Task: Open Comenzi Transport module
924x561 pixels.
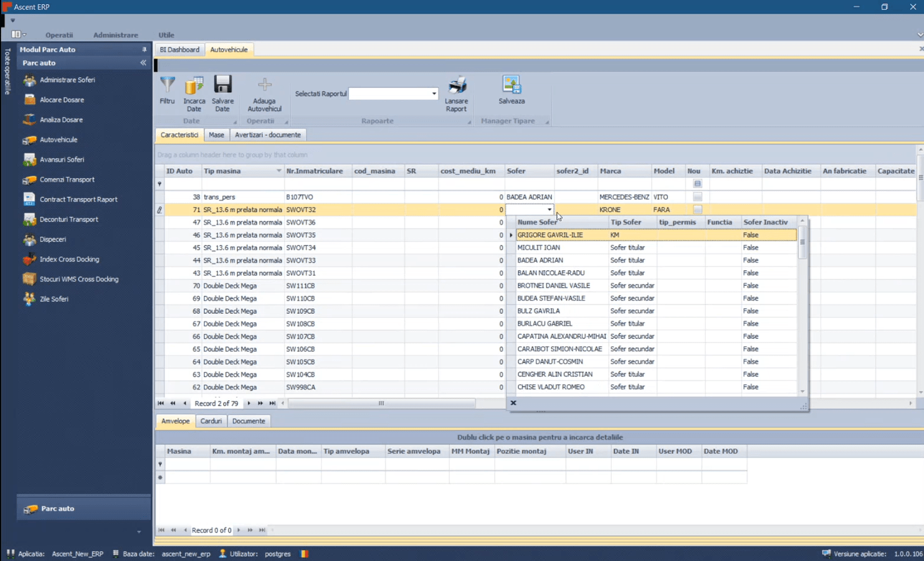Action: (67, 179)
